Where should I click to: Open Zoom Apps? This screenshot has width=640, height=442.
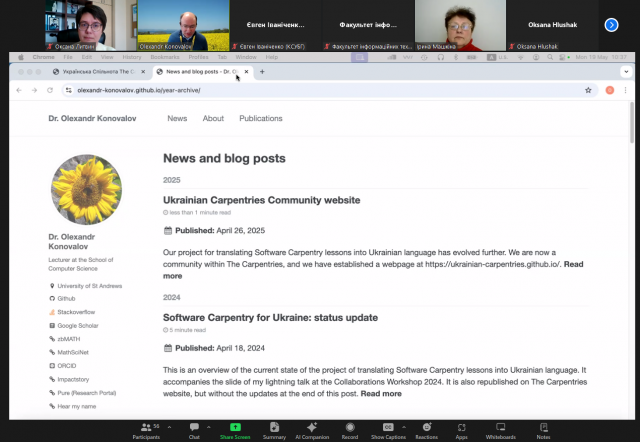[x=462, y=431]
